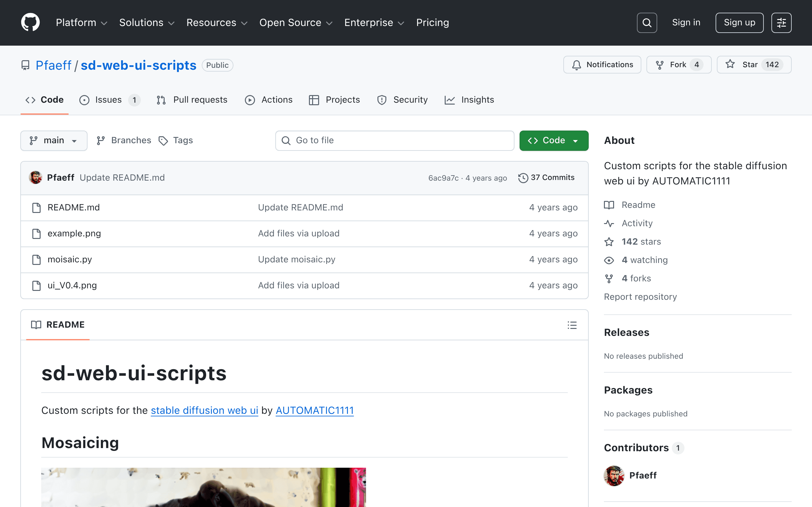Click the README.md file icon
This screenshot has width=812, height=507.
point(36,208)
